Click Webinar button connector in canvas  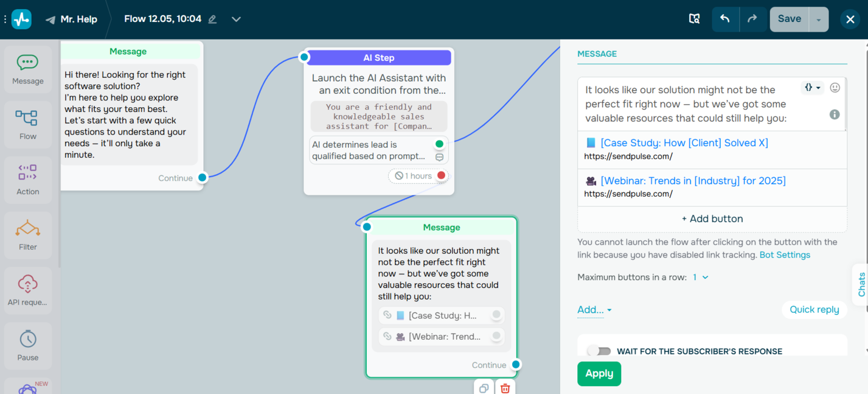tap(496, 336)
